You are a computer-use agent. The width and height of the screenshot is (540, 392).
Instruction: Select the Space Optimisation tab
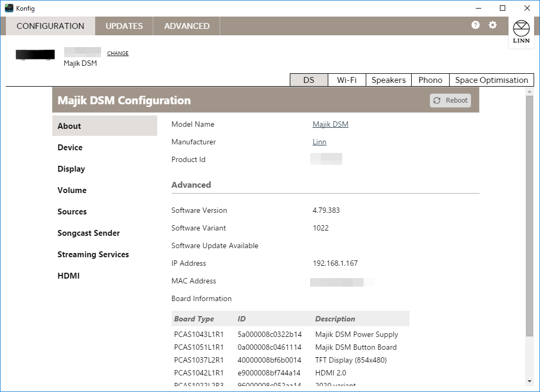491,80
